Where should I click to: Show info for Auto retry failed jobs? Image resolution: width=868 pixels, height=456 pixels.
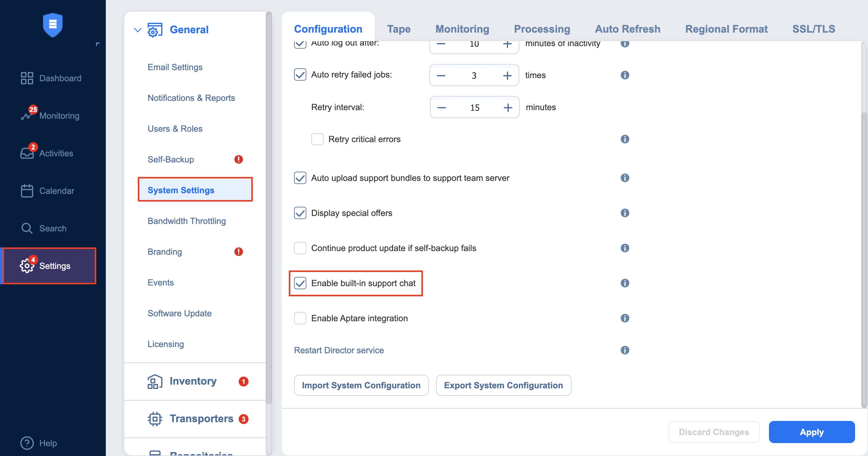pyautogui.click(x=625, y=75)
